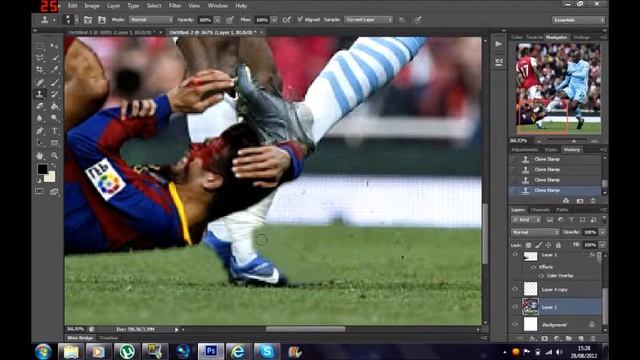Select the Crop tool
The height and width of the screenshot is (360, 640).
click(40, 70)
